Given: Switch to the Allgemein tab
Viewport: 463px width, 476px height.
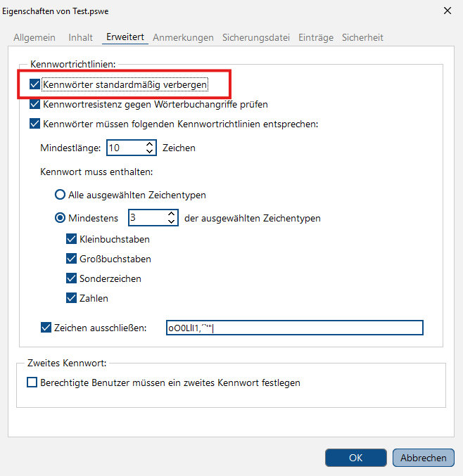Looking at the screenshot, I should 34,37.
